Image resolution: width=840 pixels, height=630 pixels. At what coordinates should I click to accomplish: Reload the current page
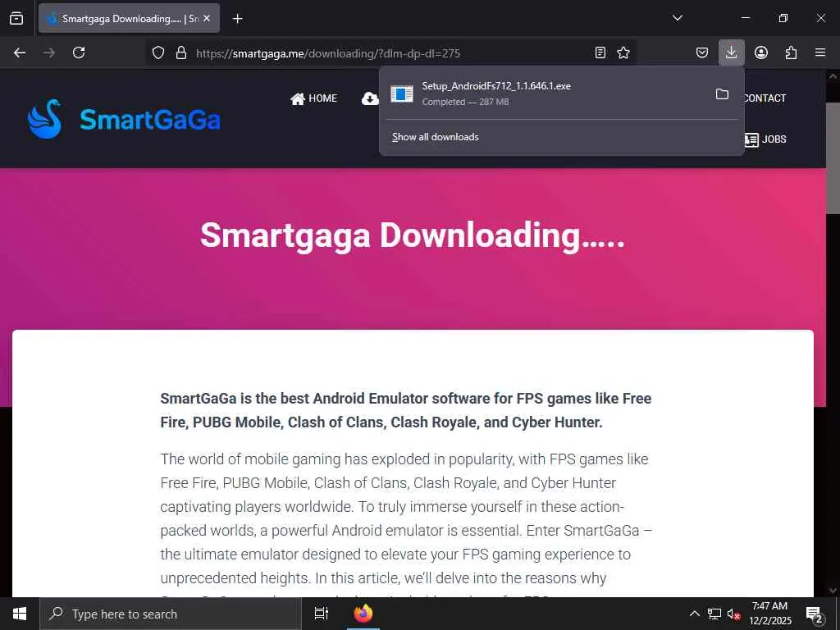pyautogui.click(x=79, y=52)
